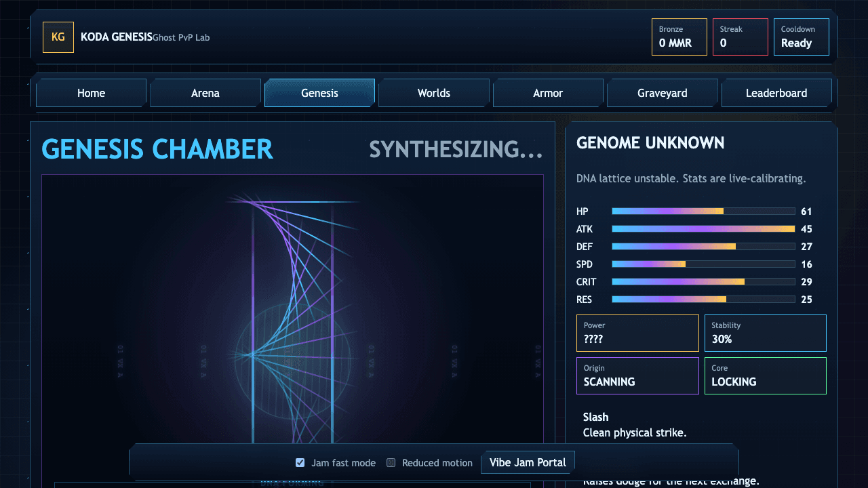The image size is (868, 488).
Task: Click the Vibe Jam Portal button
Action: [528, 462]
